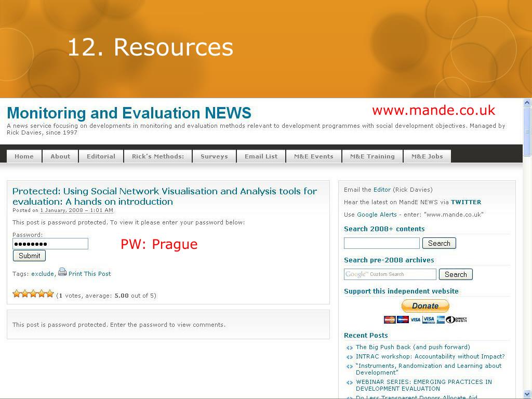Viewport: 532px width, 399px height.
Task: Click the Editor email link
Action: click(x=382, y=190)
